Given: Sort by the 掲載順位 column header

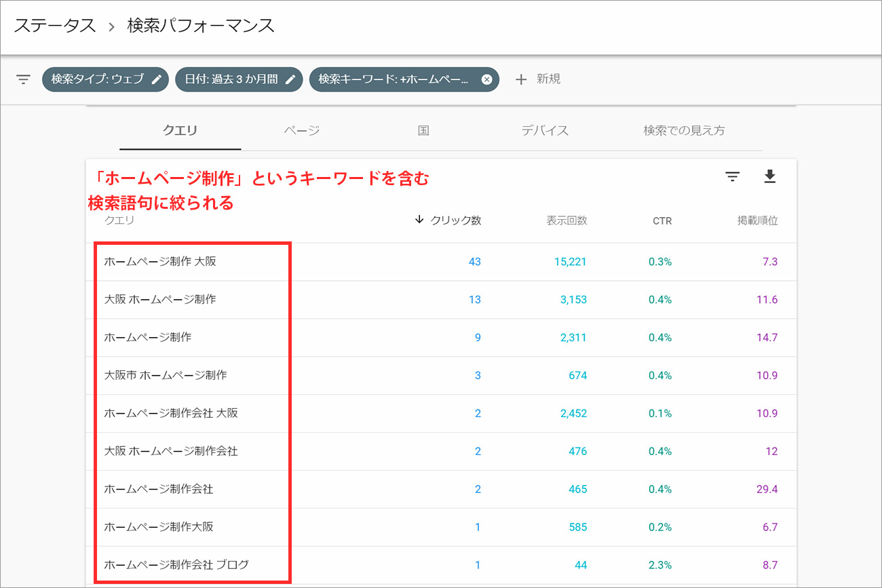Looking at the screenshot, I should (x=757, y=220).
